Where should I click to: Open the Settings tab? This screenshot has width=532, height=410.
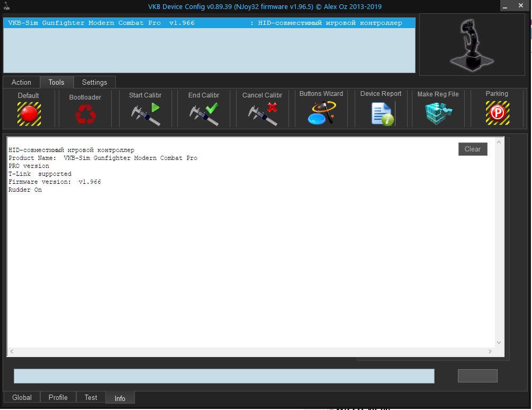tap(95, 82)
